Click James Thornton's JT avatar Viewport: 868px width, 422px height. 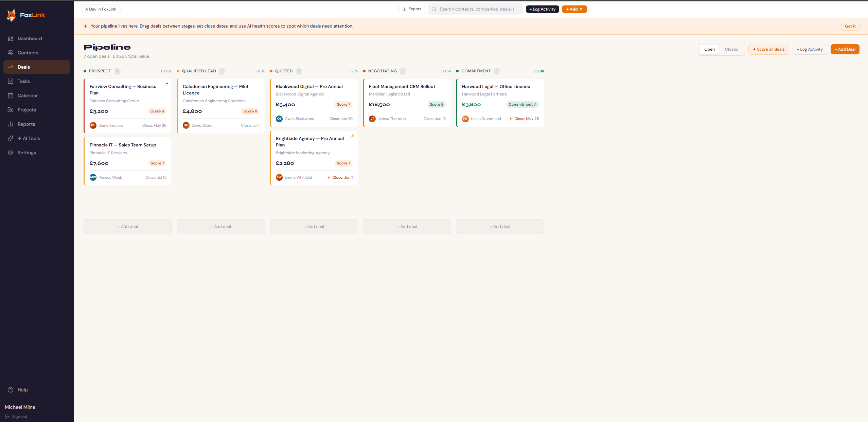point(372,119)
